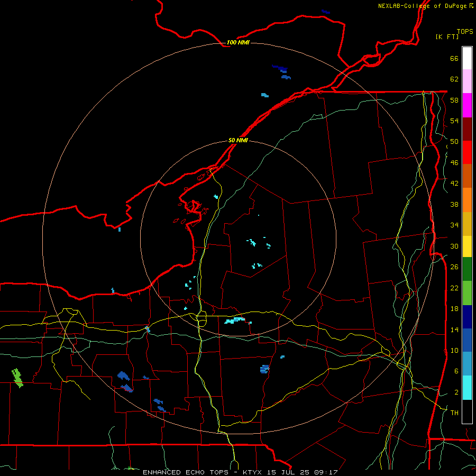Pick the sky blue legend swatch
476x476 pixels.
(467, 364)
